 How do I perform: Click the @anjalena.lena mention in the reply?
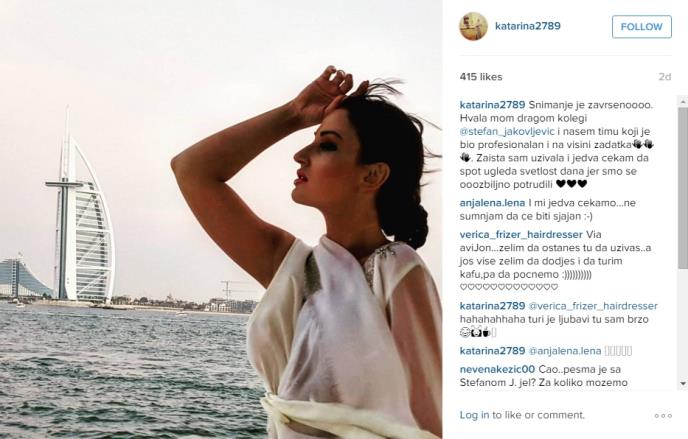(565, 351)
